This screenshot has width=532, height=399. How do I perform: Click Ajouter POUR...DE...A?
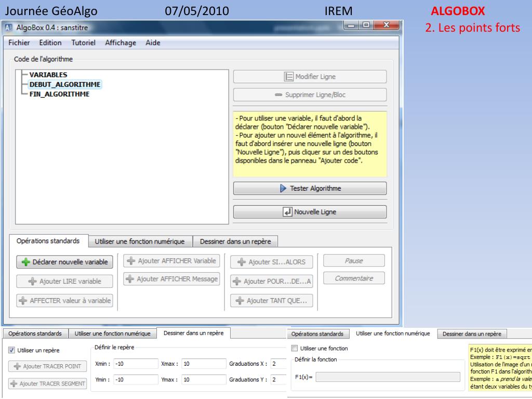271,281
